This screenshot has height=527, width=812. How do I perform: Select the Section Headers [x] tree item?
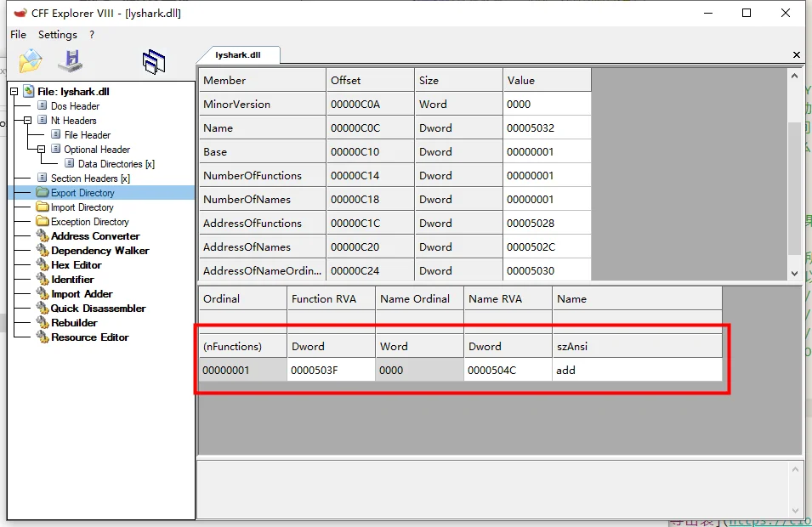click(90, 178)
